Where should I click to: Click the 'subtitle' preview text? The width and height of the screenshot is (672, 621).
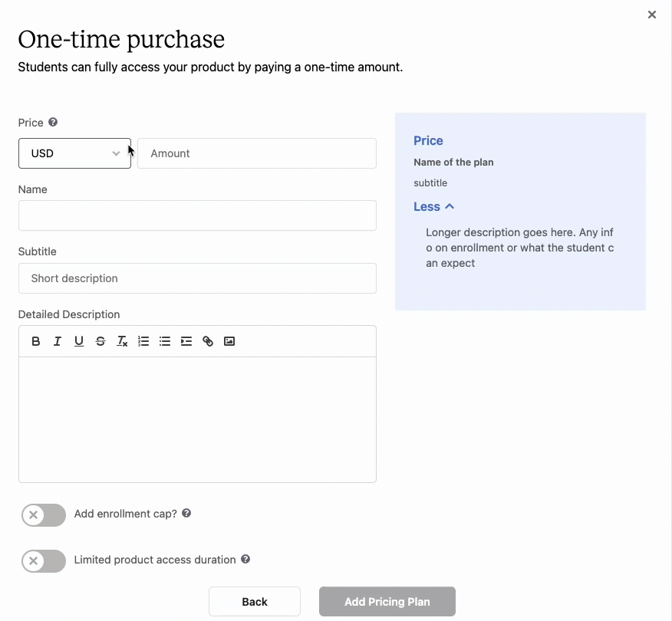tap(430, 183)
